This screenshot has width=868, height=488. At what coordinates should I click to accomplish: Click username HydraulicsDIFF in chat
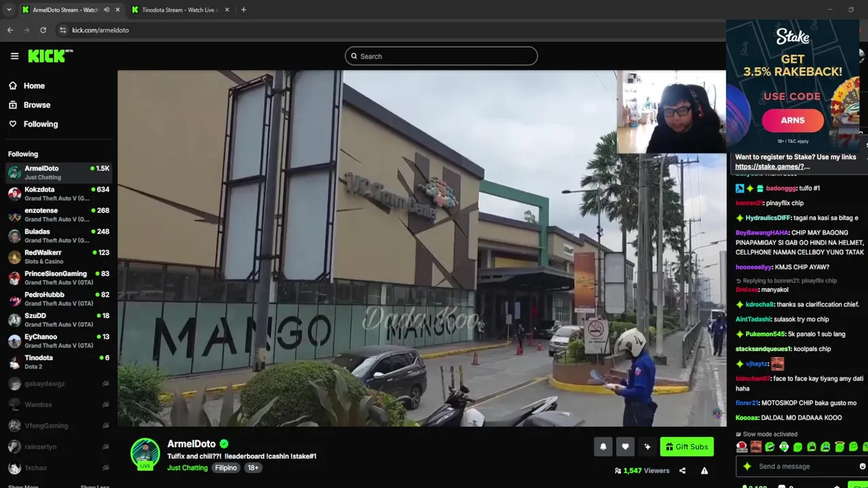click(768, 218)
